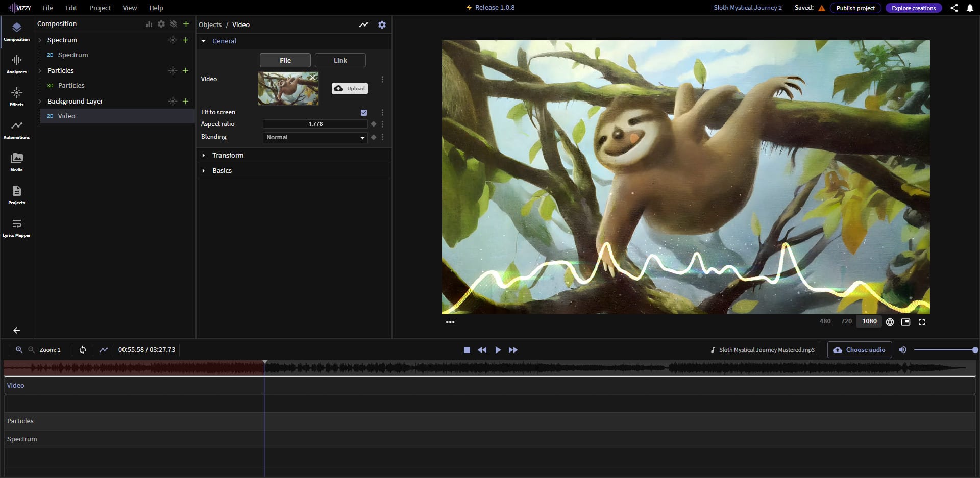Open the Automations sidebar panel
Viewport: 980px width, 478px height.
click(16, 129)
